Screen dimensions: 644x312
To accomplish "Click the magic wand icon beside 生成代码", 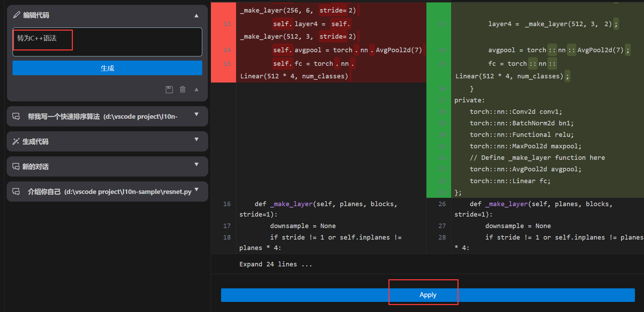I will tap(16, 141).
